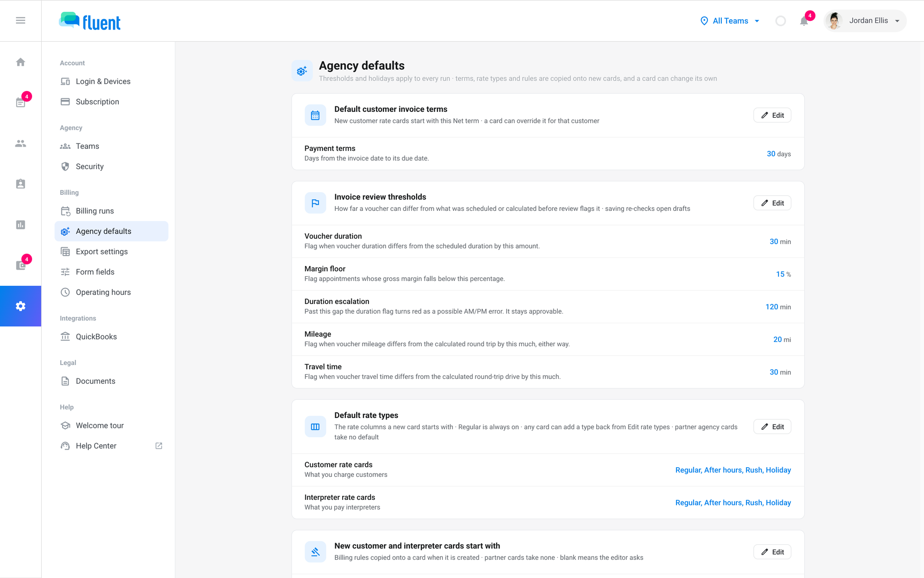Viewport: 924px width, 578px height.
Task: Edit Default rate types
Action: 772,427
